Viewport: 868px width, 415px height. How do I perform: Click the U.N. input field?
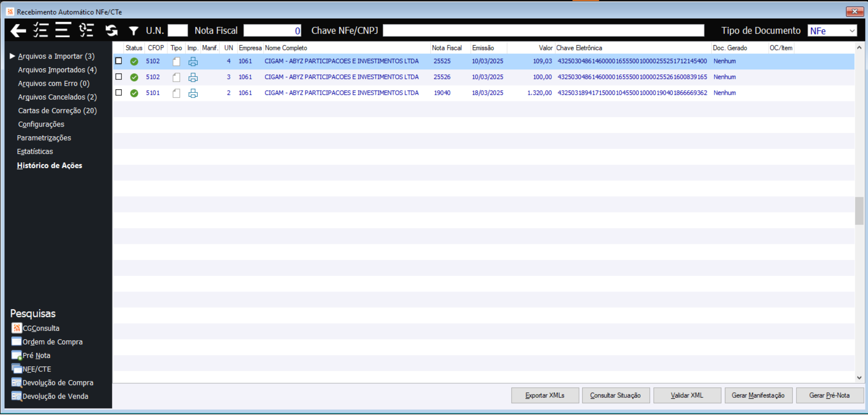[178, 30]
